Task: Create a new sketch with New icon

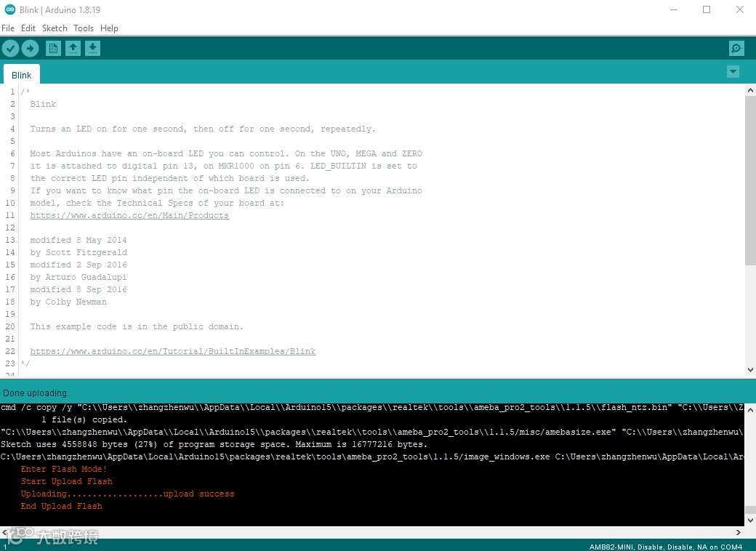Action: 53,48
